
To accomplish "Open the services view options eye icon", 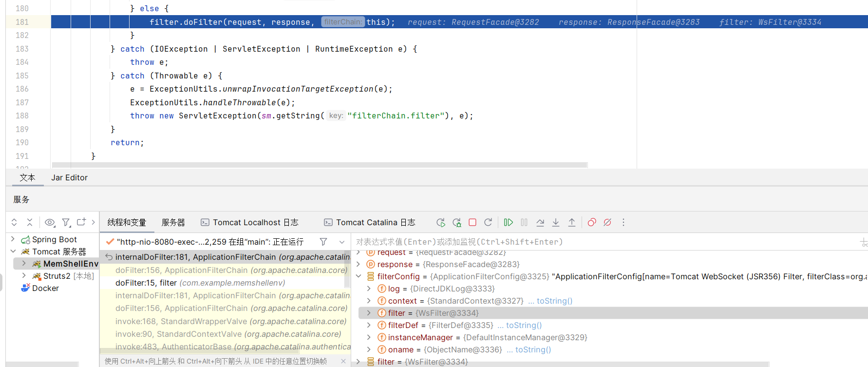I will pos(50,222).
